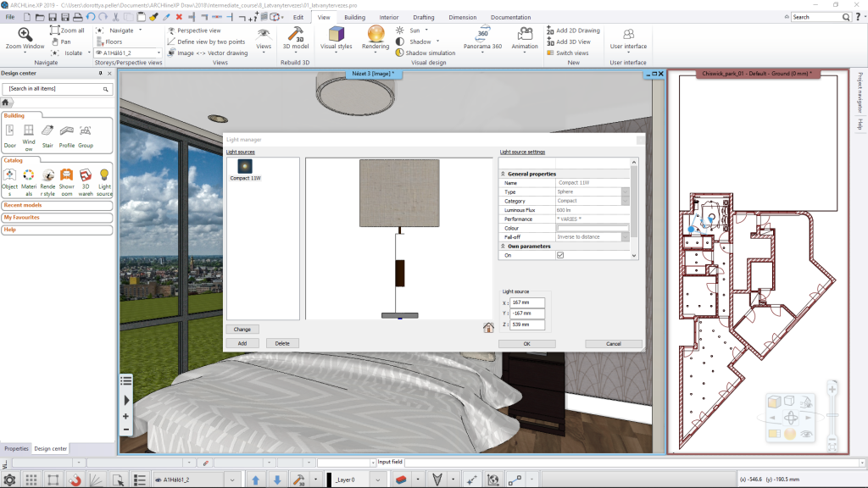Expand the My Favourites section
Screen dimensions: 868x488
[57, 218]
